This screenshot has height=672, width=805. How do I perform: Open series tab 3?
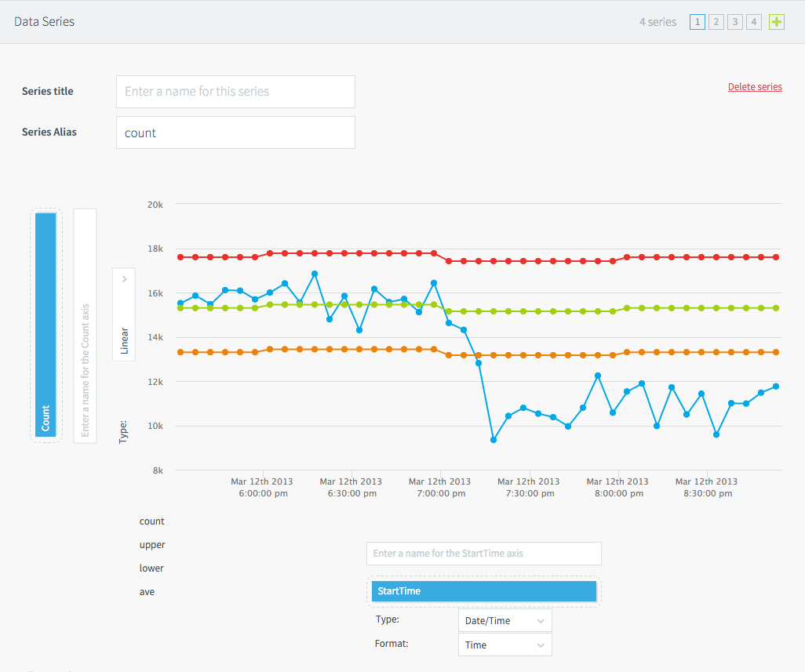(734, 22)
